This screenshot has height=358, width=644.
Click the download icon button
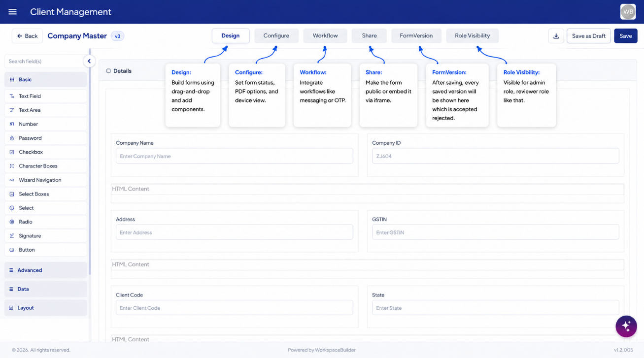pos(556,36)
